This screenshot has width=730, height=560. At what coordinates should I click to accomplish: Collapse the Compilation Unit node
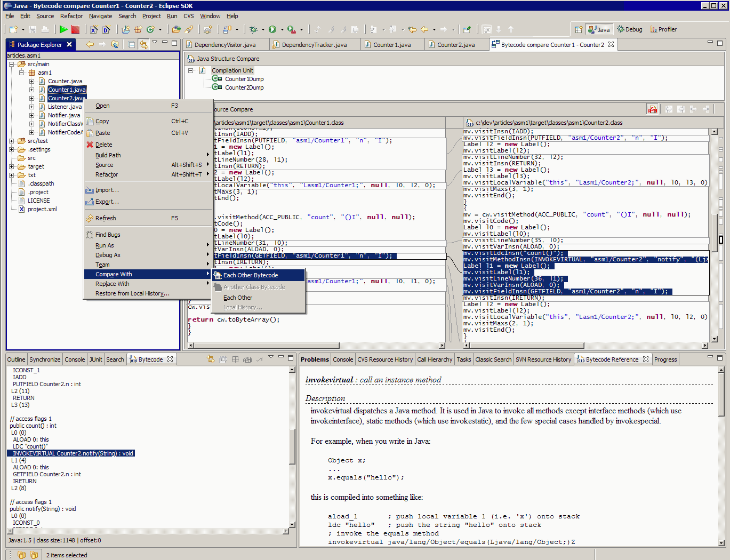click(190, 70)
